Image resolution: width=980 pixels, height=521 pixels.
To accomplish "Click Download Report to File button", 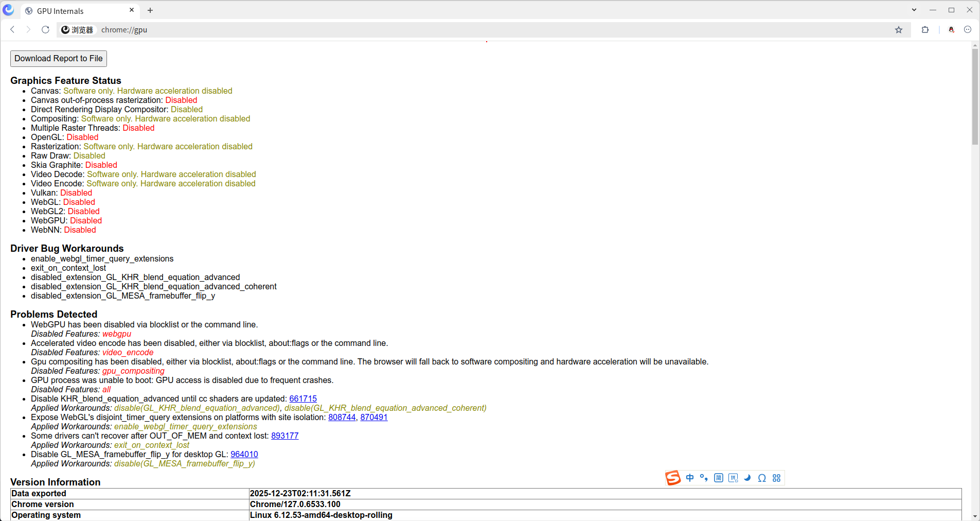I will pos(59,59).
